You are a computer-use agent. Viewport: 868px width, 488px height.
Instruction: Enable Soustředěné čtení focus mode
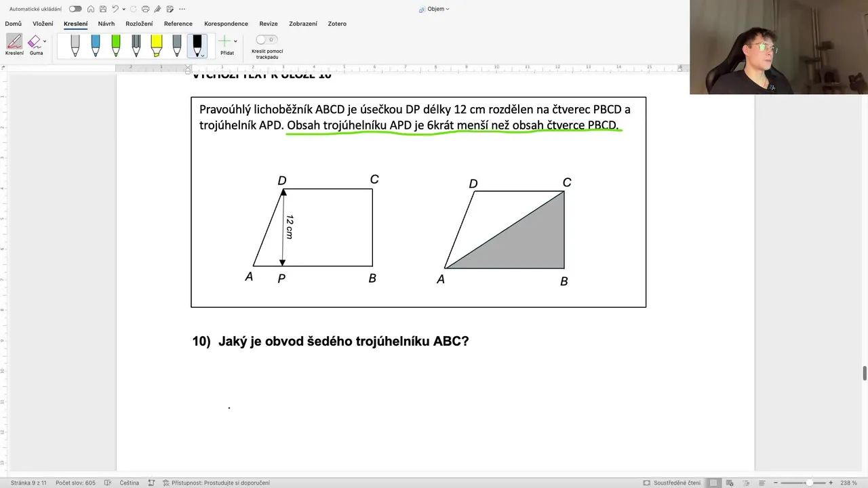672,483
